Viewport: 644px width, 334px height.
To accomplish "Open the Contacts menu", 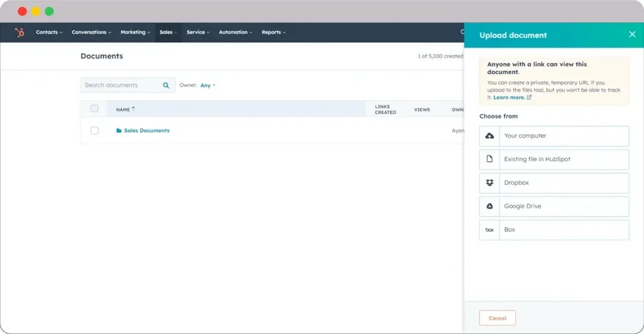I will click(49, 32).
